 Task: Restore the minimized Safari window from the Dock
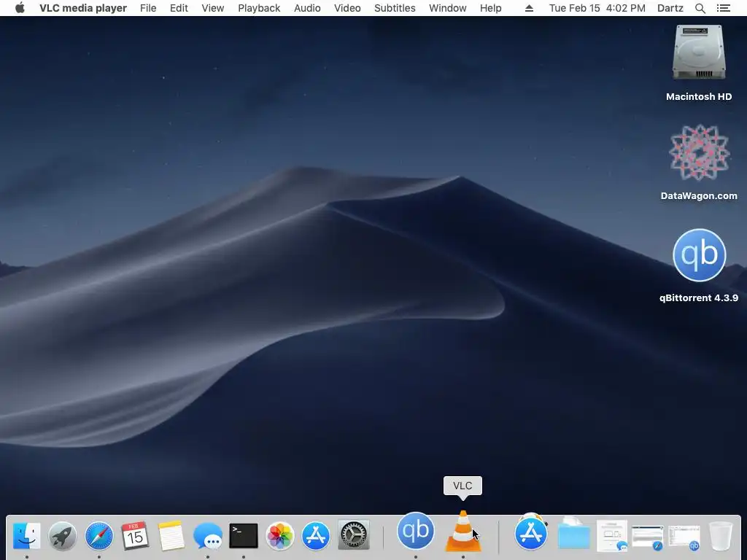tap(648, 537)
